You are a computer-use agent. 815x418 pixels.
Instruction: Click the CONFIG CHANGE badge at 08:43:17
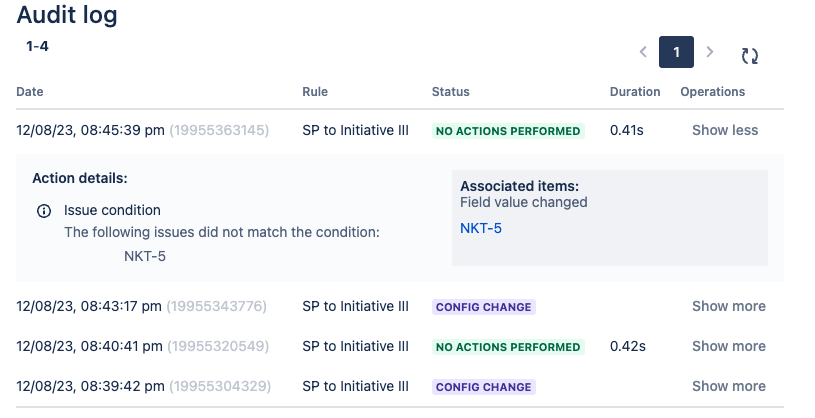click(x=484, y=307)
